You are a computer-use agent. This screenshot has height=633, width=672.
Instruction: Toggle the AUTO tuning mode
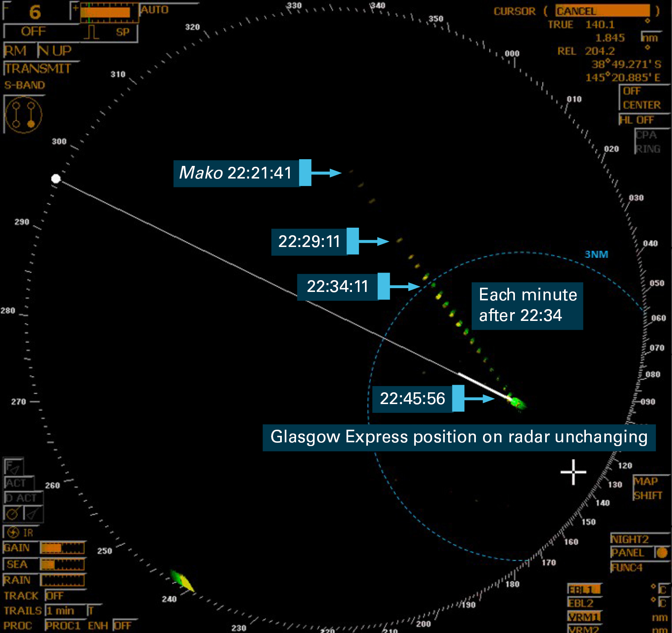click(155, 10)
